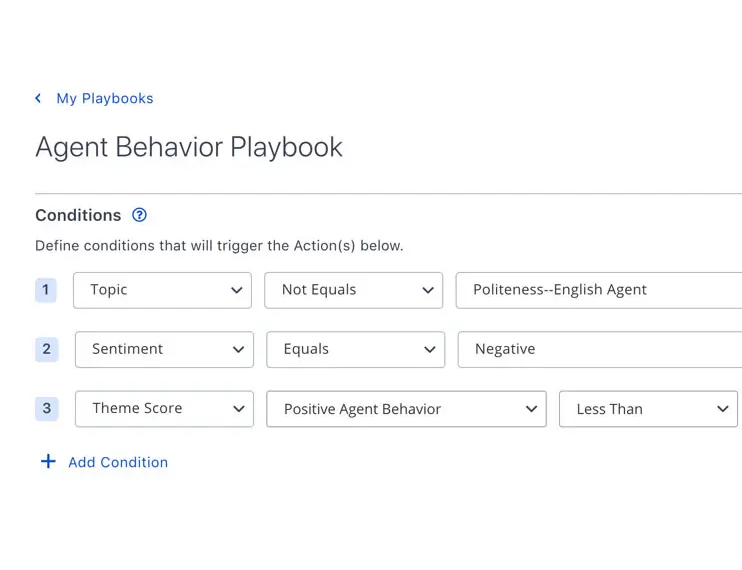Open the Less Than comparison dropdown
This screenshot has width=742, height=570.
point(648,408)
